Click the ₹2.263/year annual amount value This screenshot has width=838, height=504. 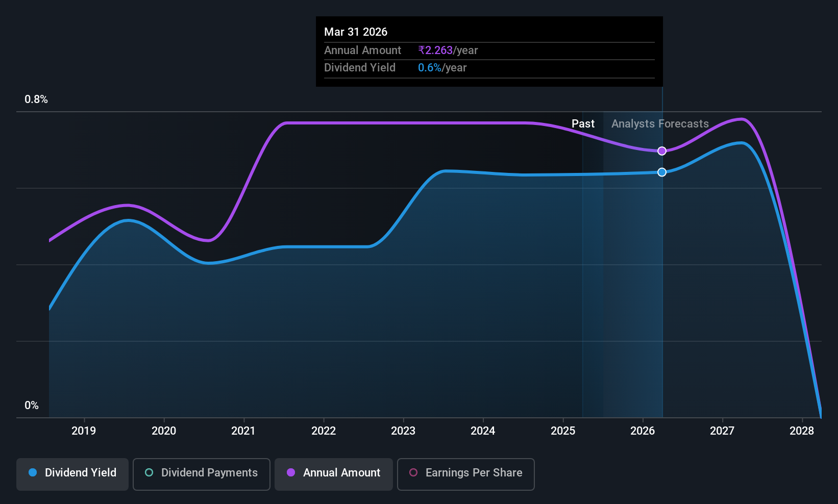[x=448, y=51]
